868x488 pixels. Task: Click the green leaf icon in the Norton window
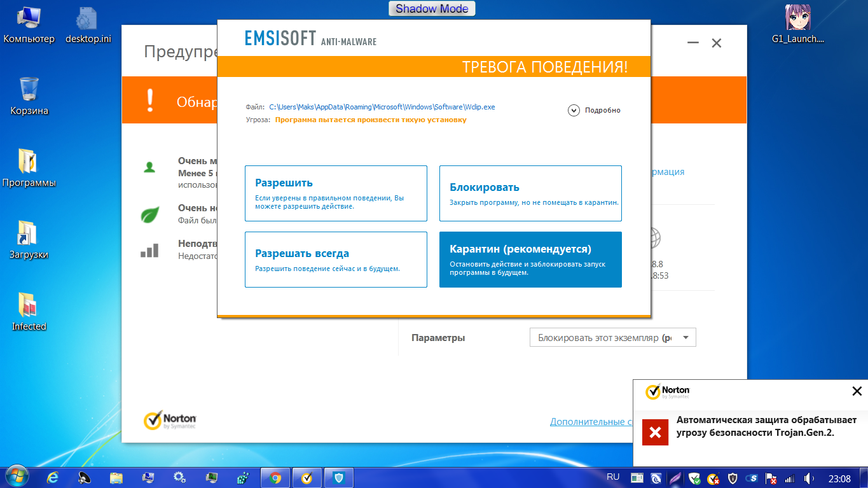[149, 214]
